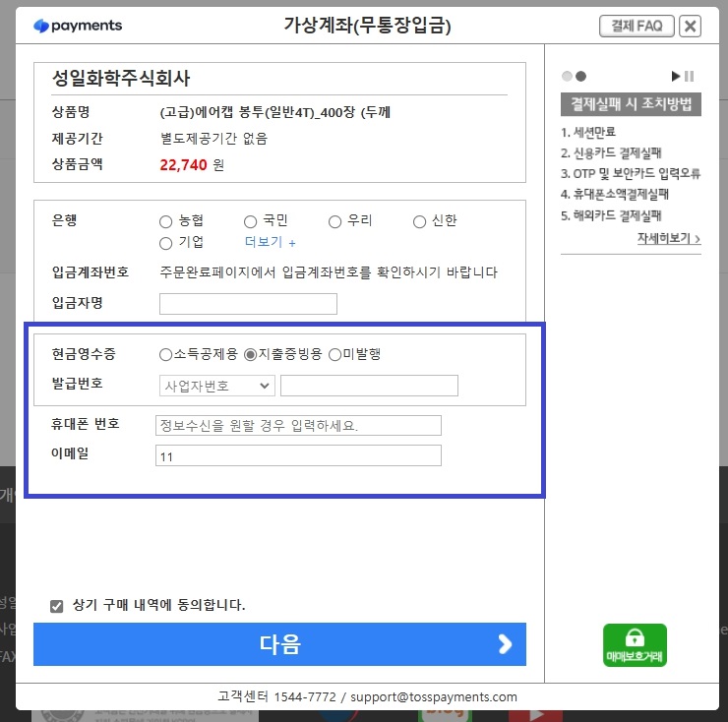
Task: Pause the help panel slideshow
Action: point(690,76)
